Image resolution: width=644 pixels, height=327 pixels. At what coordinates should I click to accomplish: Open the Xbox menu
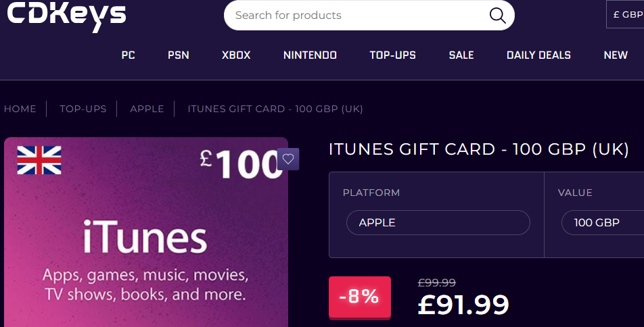pos(236,55)
